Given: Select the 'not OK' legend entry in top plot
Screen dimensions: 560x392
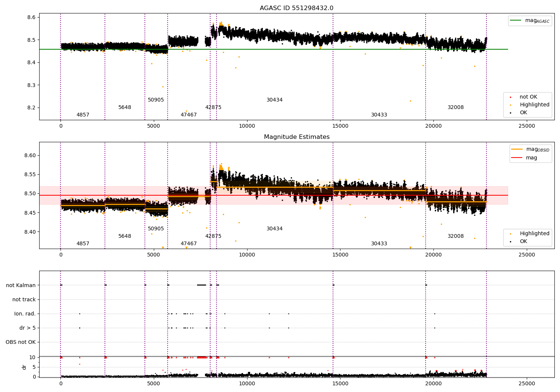Looking at the screenshot, I should coord(524,97).
